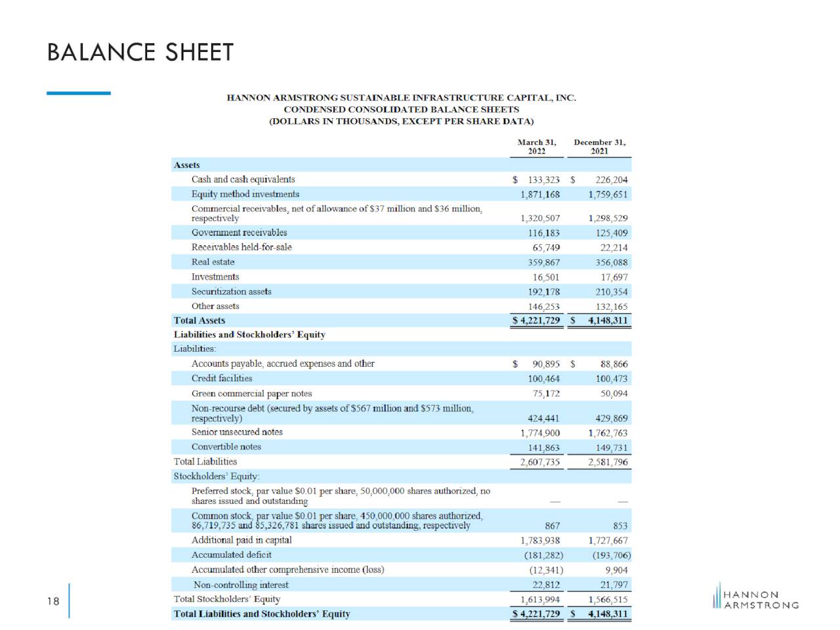Click the Commercial receivables value 1,320,507
Image resolution: width=840 pixels, height=630 pixels.
540,219
